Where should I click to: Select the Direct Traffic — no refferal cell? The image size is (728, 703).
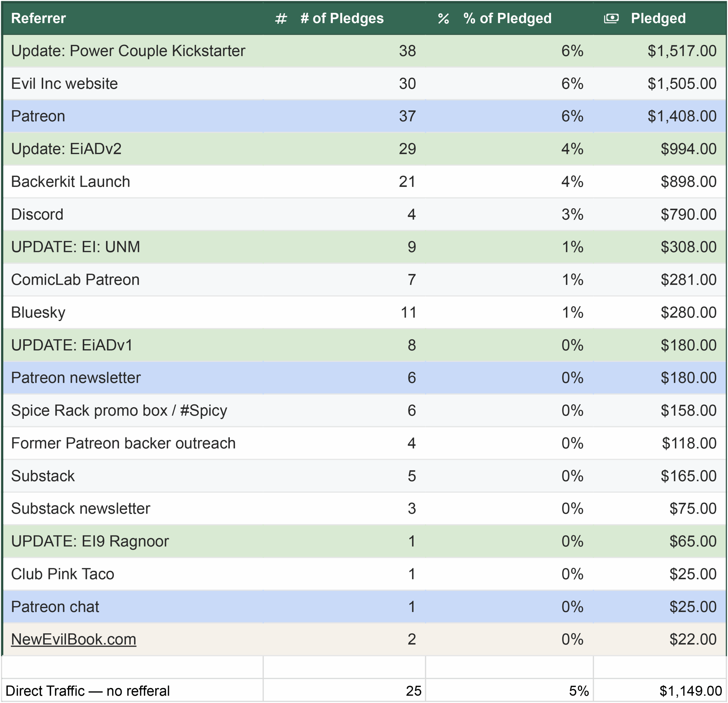88,691
